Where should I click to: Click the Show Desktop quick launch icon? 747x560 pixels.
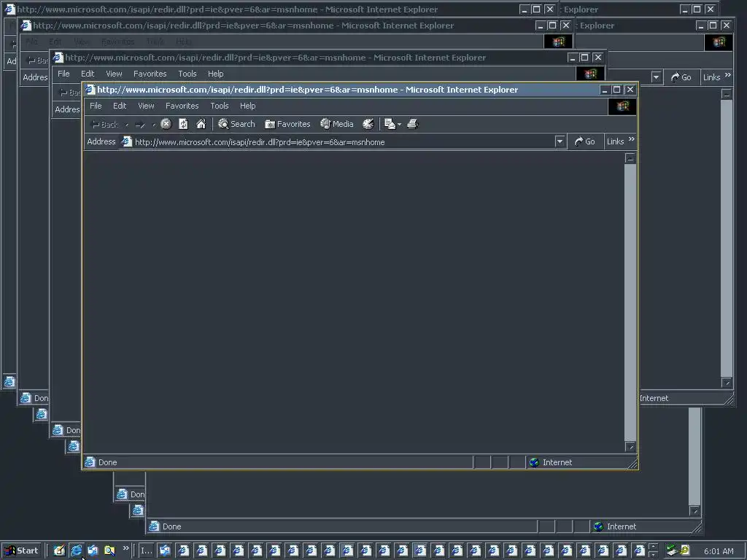point(59,551)
